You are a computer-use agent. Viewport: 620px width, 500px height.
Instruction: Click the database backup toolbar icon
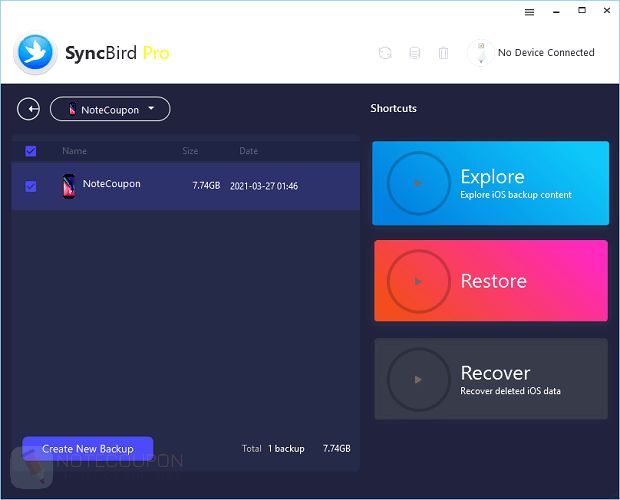414,53
